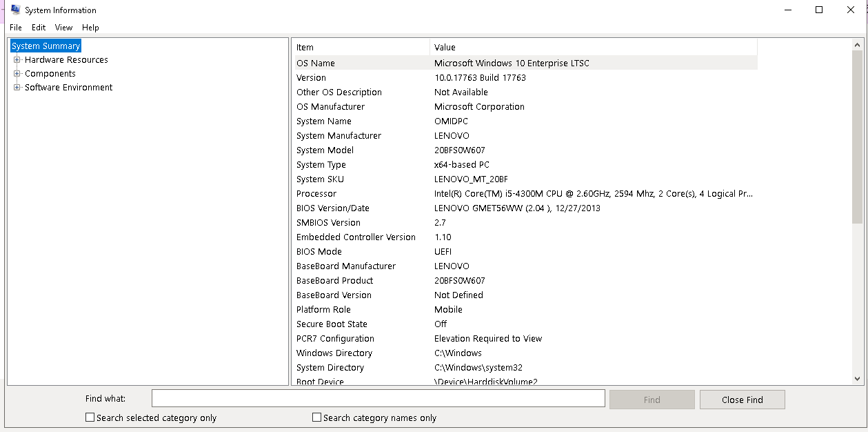The width and height of the screenshot is (868, 432).
Task: Expand the Software Environment node
Action: (17, 88)
